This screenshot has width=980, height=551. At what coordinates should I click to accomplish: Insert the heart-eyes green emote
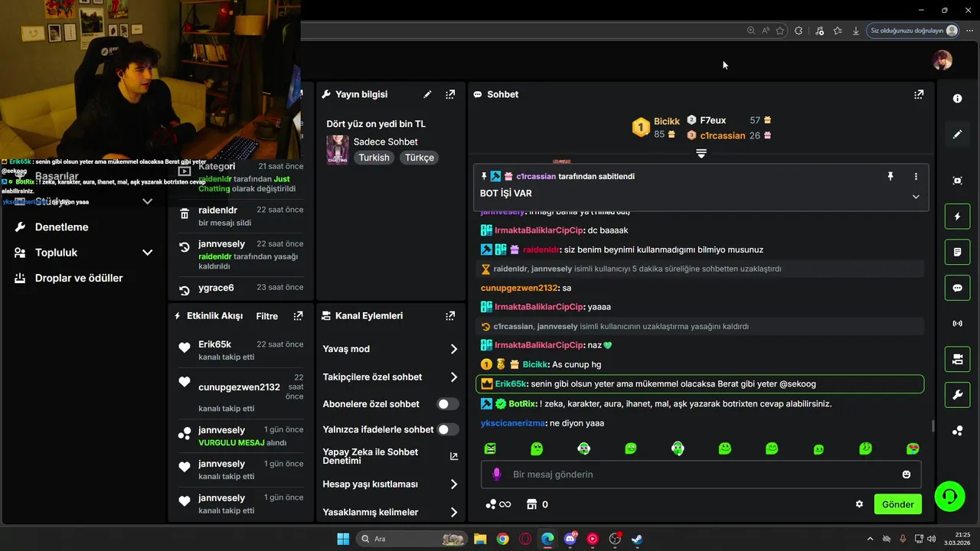[913, 448]
